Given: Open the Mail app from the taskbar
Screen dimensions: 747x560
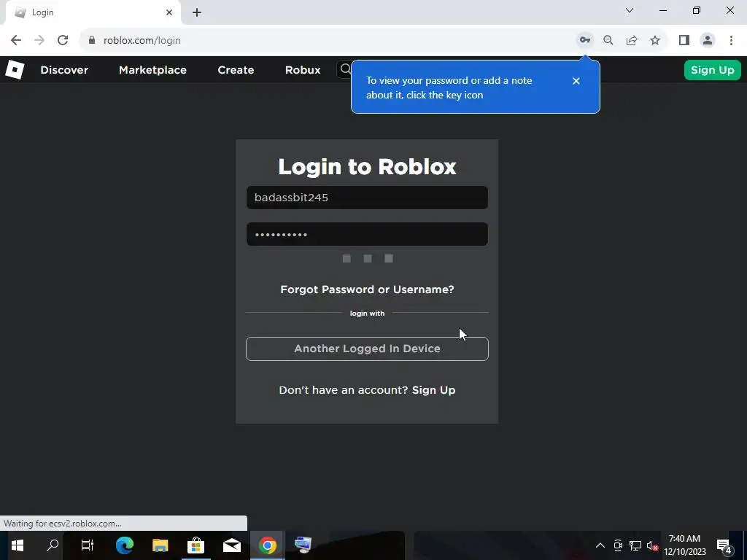Looking at the screenshot, I should tap(231, 545).
